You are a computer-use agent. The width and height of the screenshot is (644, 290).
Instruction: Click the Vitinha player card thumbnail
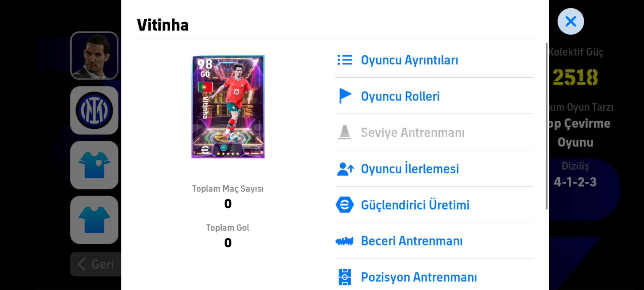(x=228, y=107)
